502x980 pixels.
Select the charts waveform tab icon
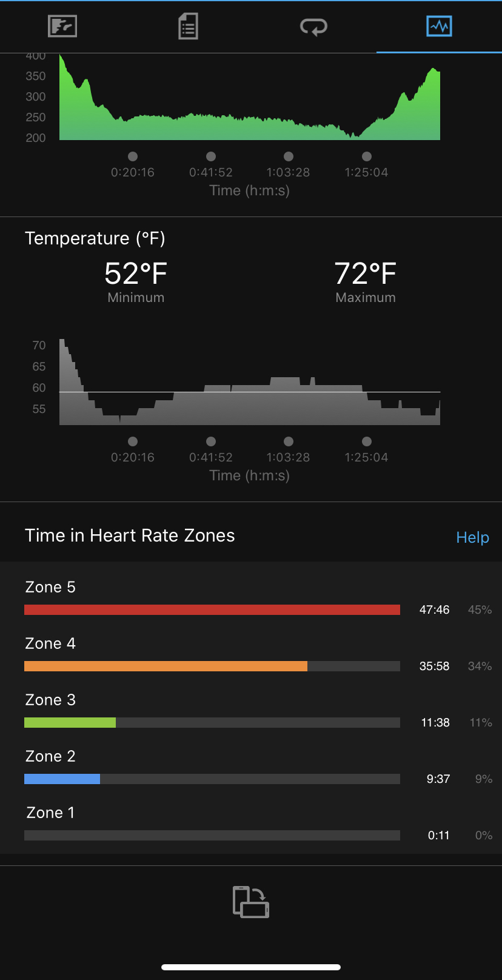(439, 26)
